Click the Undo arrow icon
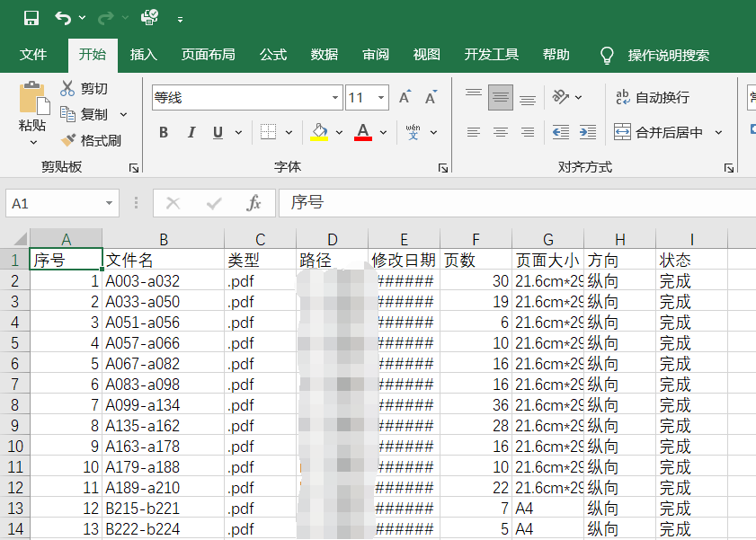The height and width of the screenshot is (540, 756). point(63,18)
